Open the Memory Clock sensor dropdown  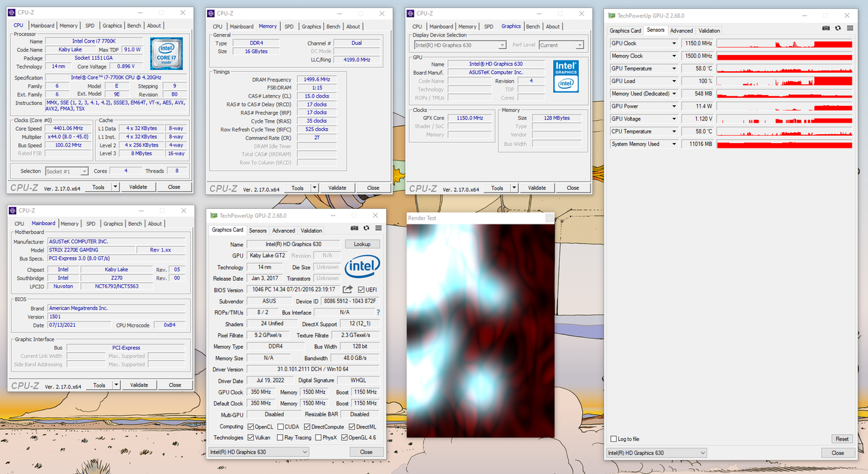click(674, 56)
